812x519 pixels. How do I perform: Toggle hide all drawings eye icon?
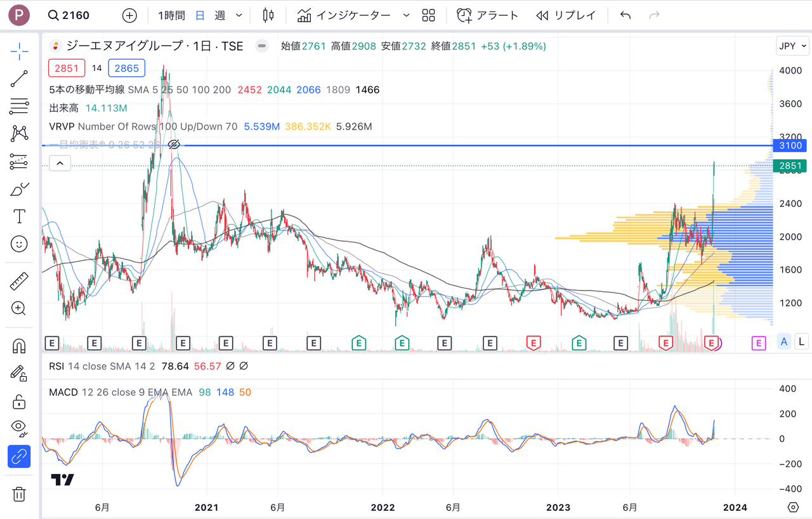[x=19, y=428]
